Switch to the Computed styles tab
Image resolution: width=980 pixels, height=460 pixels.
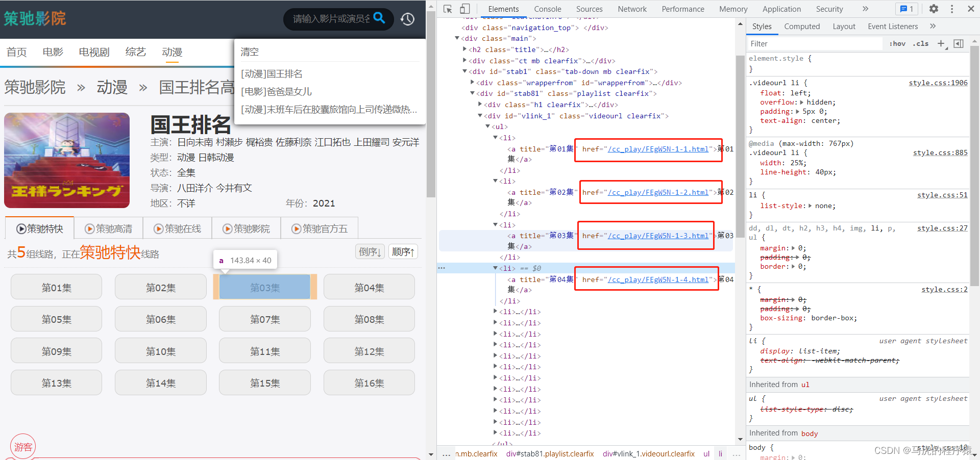802,27
